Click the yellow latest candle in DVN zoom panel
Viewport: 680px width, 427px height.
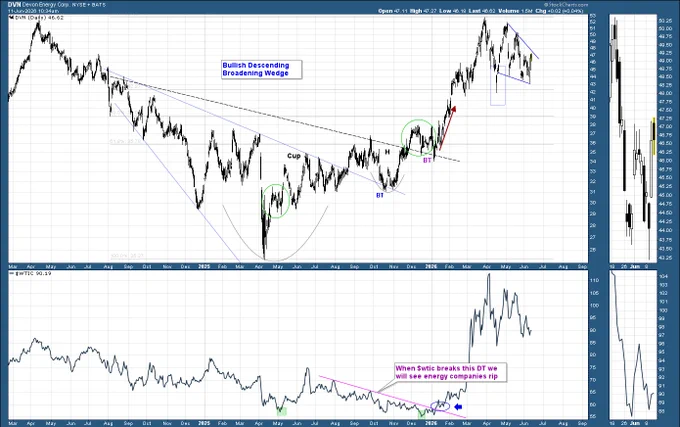click(653, 136)
